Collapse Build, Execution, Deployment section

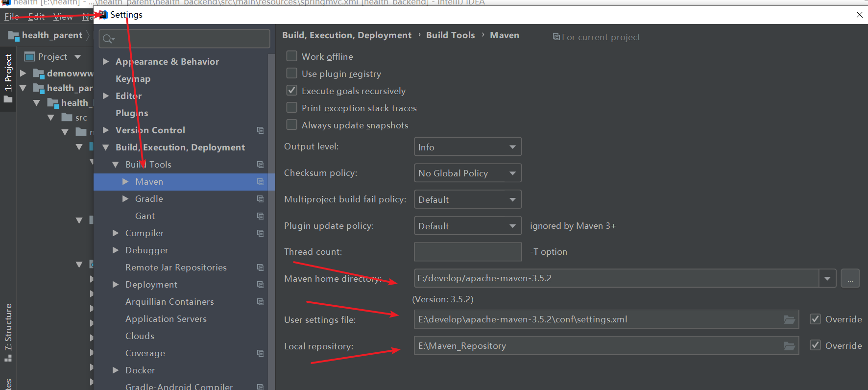[x=105, y=147]
